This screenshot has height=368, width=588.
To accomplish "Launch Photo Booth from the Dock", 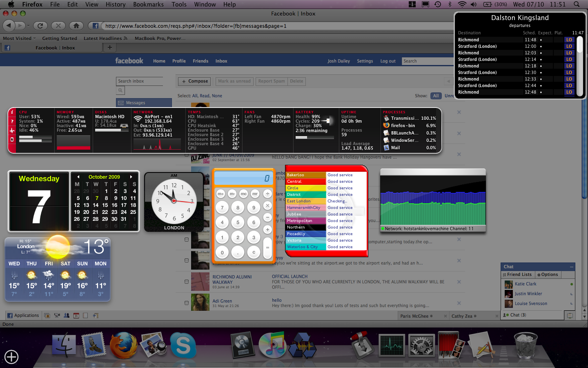I will (x=452, y=346).
